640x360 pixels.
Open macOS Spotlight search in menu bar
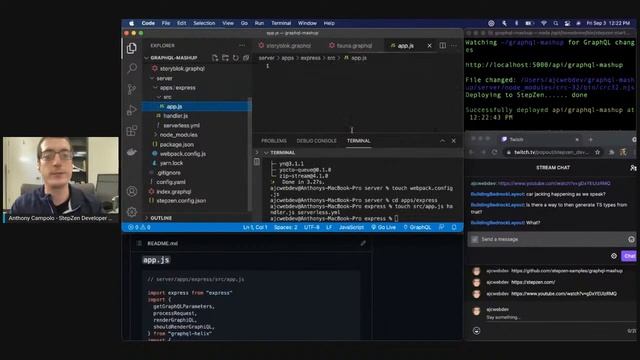(x=556, y=23)
